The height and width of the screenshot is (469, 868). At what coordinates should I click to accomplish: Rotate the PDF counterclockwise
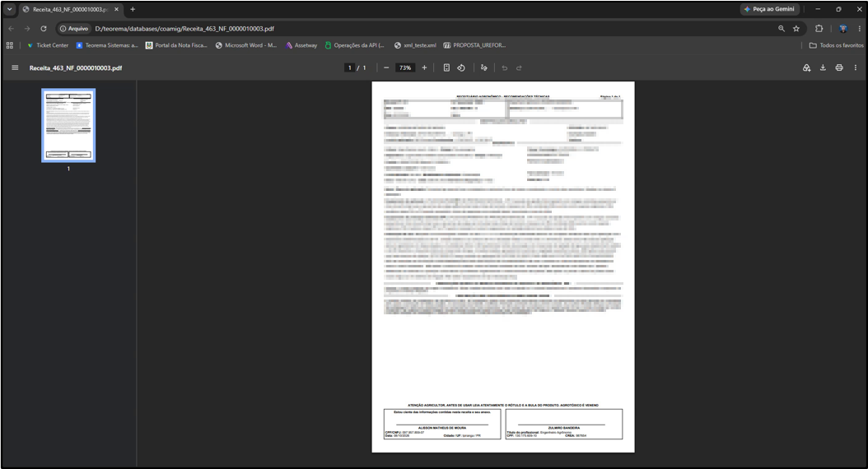(x=461, y=68)
